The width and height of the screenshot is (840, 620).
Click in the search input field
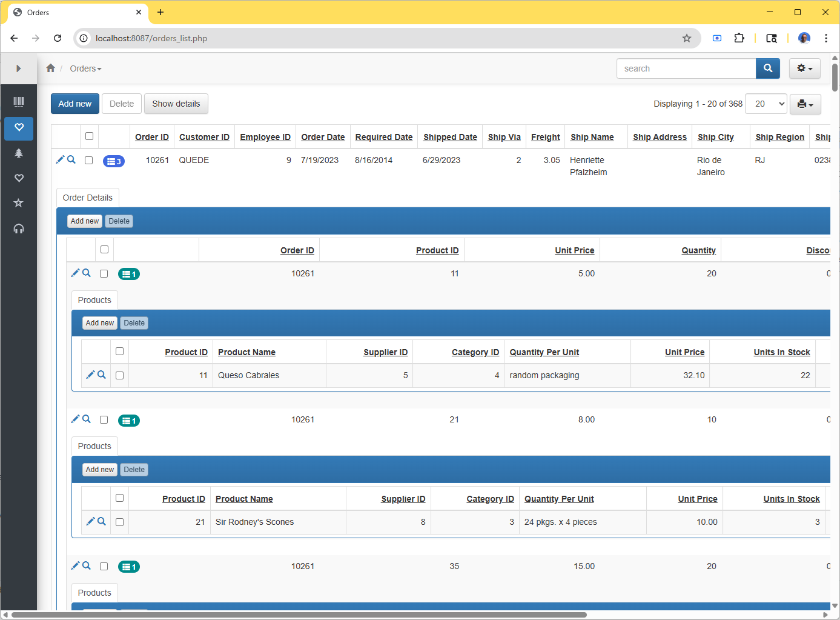[x=686, y=68]
